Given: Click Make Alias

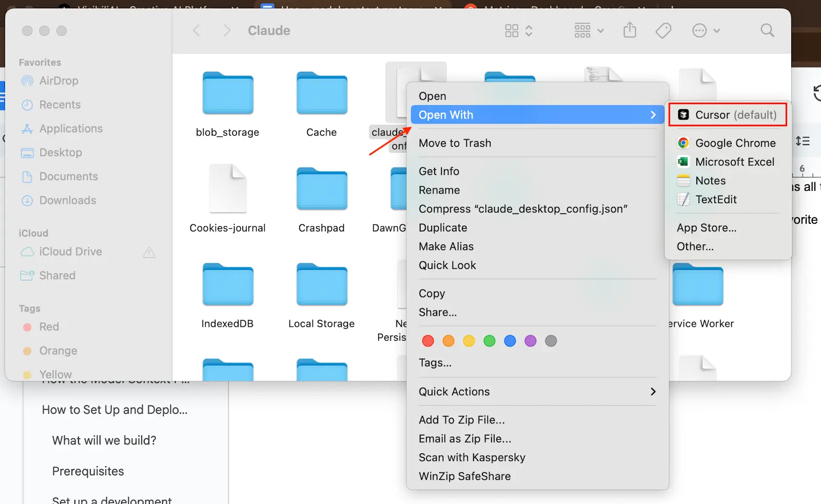Looking at the screenshot, I should (x=537, y=246).
